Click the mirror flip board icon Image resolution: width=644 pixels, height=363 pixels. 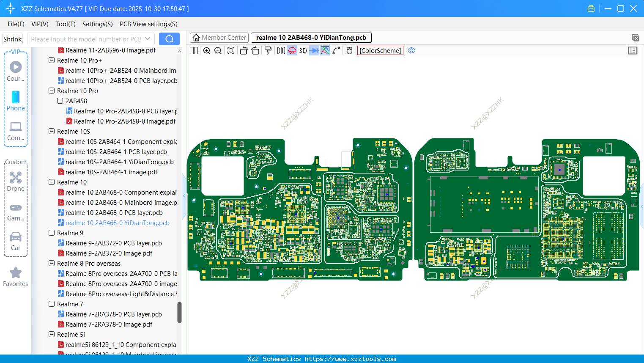point(281,51)
